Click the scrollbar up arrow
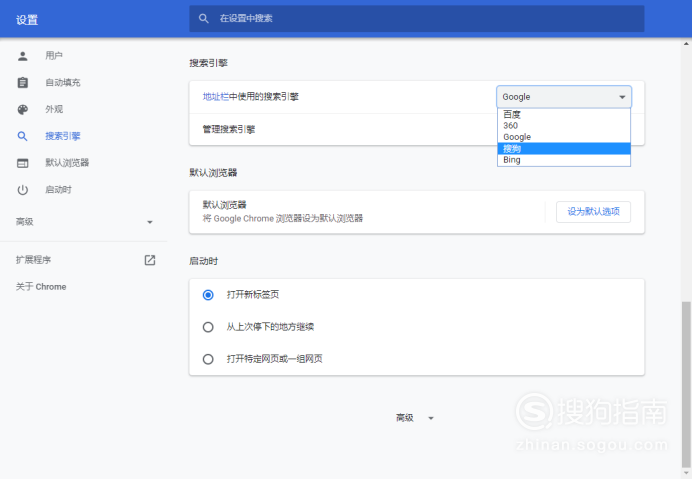The height and width of the screenshot is (479, 692). coord(686,43)
